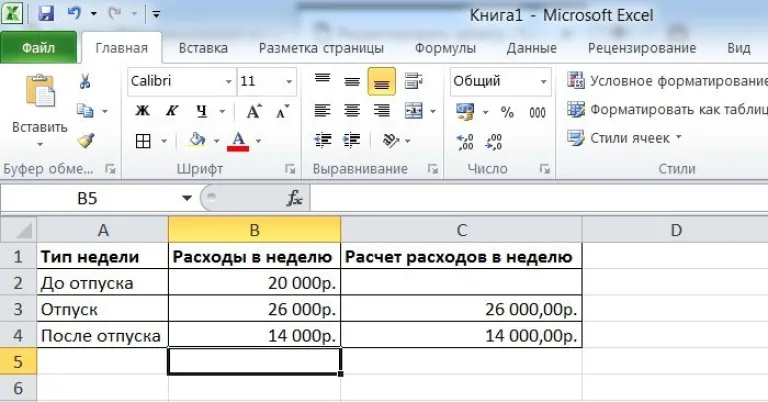Screen dimensions: 768x402
Task: Open Customize Quick Access Toolbar dropdown
Action: pos(156,14)
